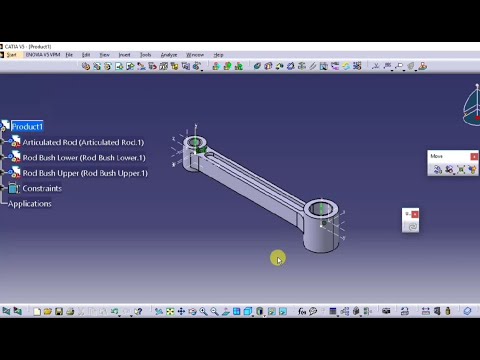Open the Tools menu

145,55
